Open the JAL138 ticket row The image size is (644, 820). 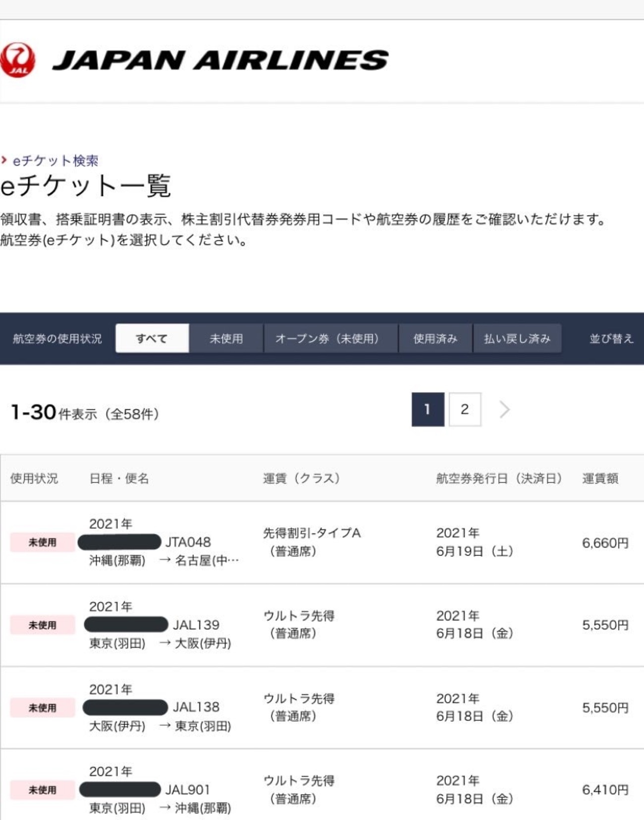pos(322,708)
